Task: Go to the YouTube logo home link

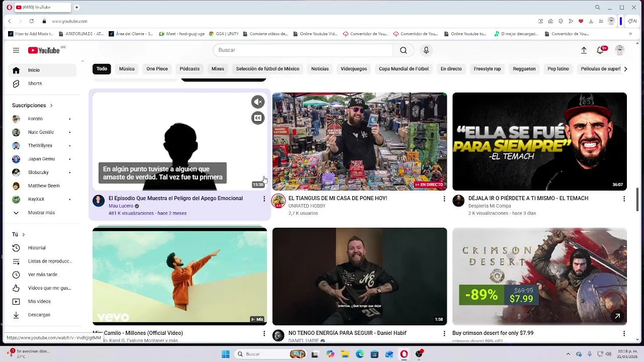Action: pos(44,50)
